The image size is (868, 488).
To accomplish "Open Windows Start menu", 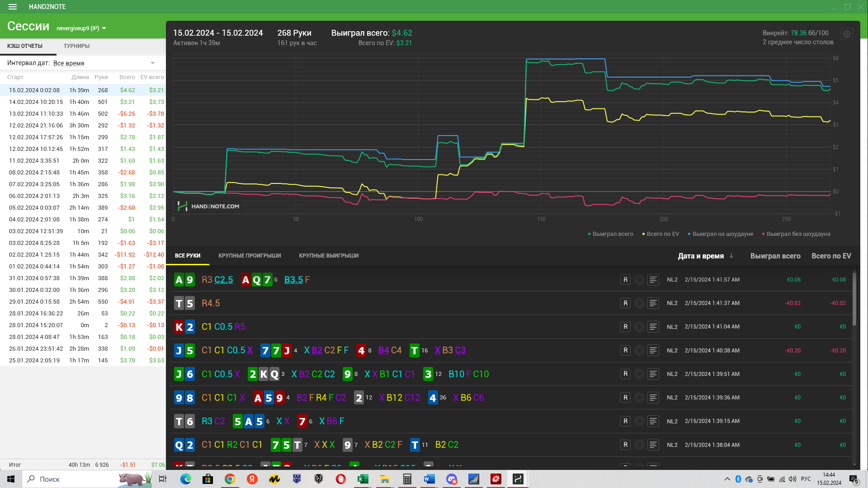I will tap(11, 479).
